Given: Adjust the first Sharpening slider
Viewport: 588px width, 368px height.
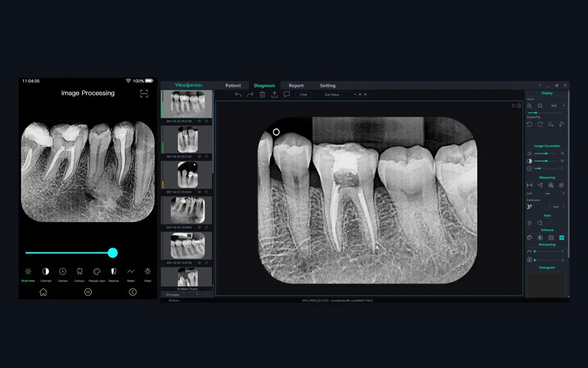Looking at the screenshot, I should coord(546,251).
